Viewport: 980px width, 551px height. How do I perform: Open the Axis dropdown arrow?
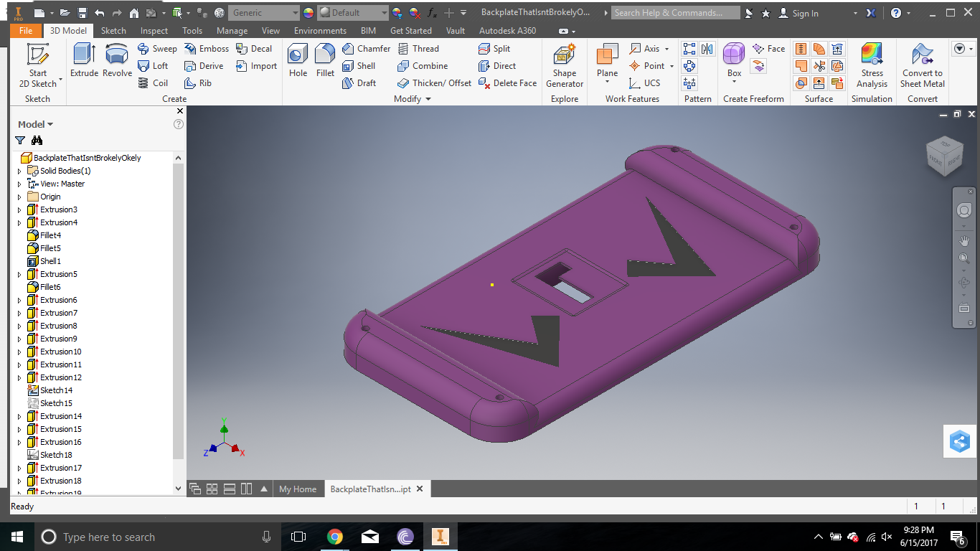click(x=667, y=49)
